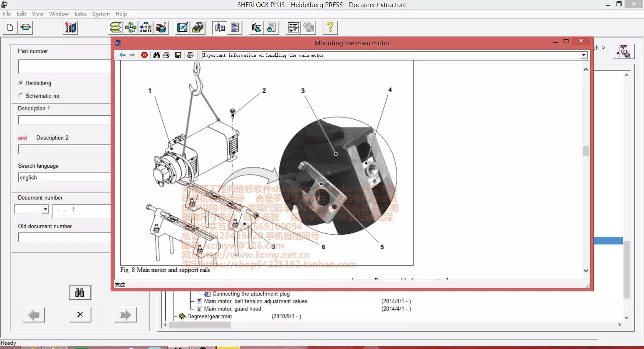Open the Extra menu
Viewport: 644px width, 349px height.
[80, 14]
